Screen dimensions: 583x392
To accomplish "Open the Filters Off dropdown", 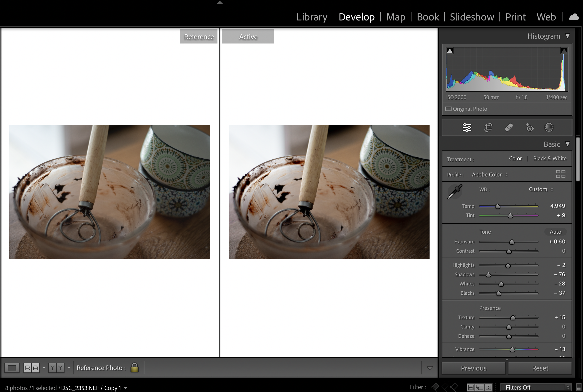I will (536, 387).
